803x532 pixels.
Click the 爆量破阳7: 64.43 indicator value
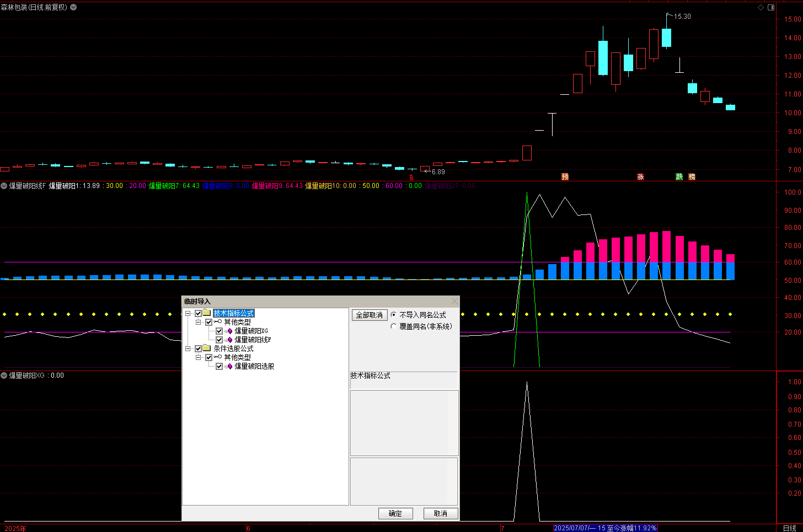174,186
